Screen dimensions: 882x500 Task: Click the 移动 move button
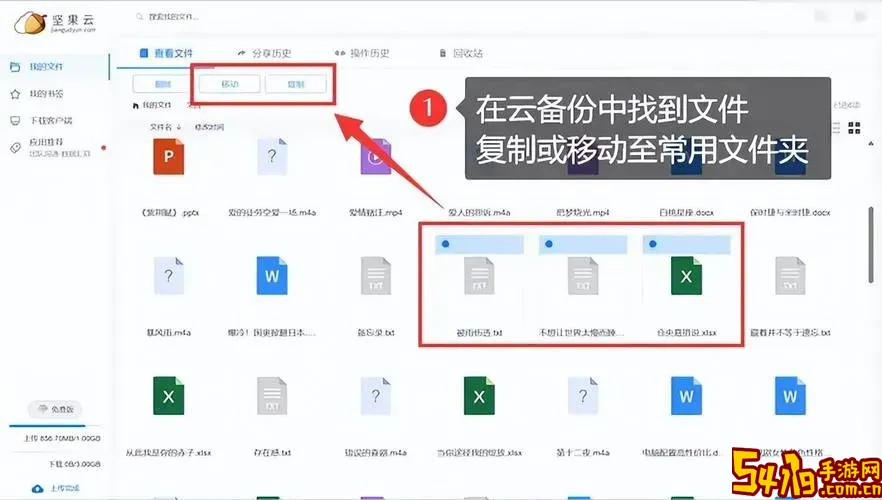pyautogui.click(x=230, y=84)
